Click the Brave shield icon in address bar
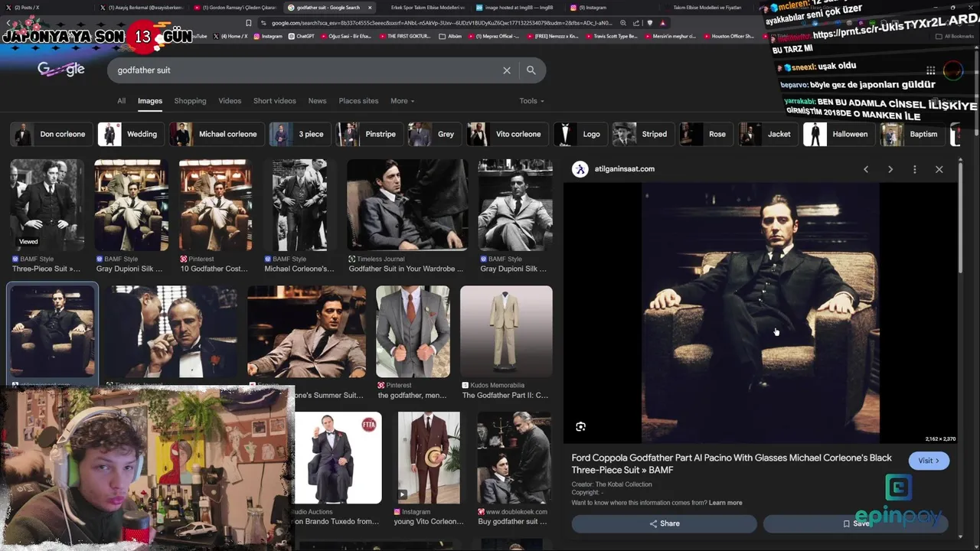 [x=651, y=23]
